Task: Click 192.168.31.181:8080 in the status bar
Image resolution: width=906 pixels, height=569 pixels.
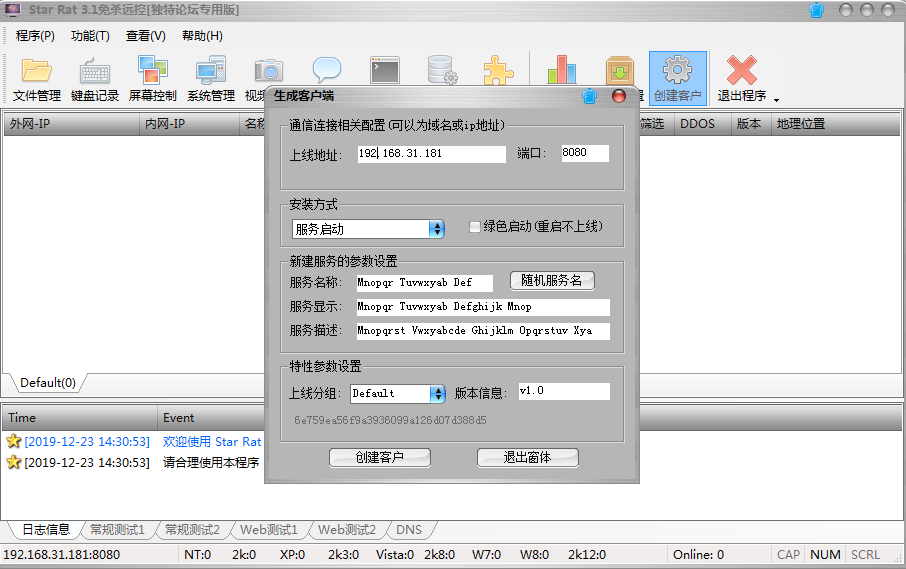Action: (x=61, y=555)
